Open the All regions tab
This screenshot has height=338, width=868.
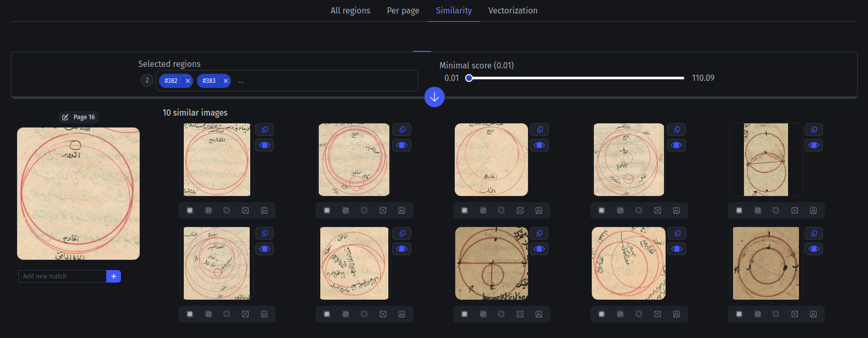(350, 10)
